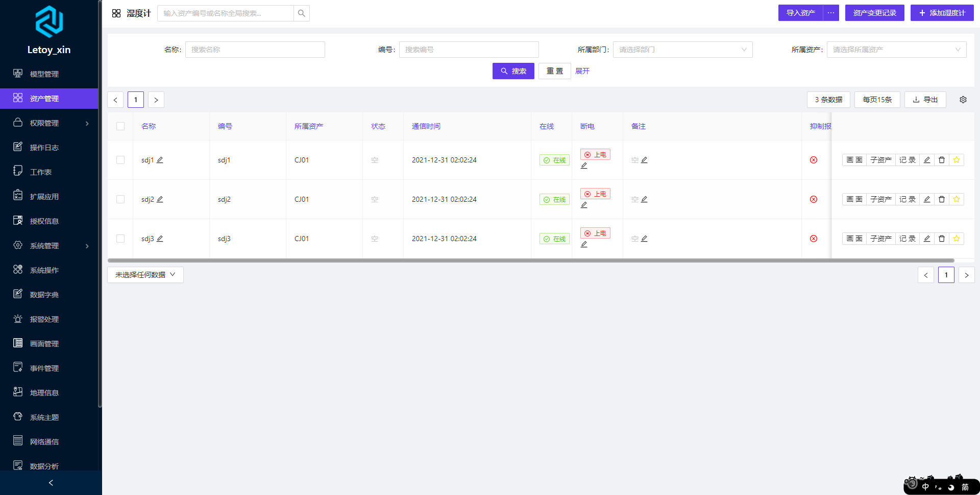Click the trash delete icon for sdj2
This screenshot has width=980, height=495.
point(942,199)
